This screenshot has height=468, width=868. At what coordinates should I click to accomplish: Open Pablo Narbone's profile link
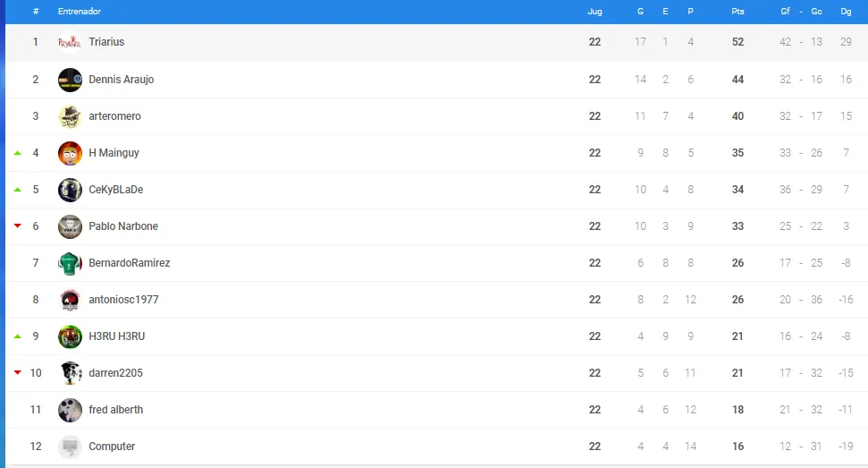[122, 226]
